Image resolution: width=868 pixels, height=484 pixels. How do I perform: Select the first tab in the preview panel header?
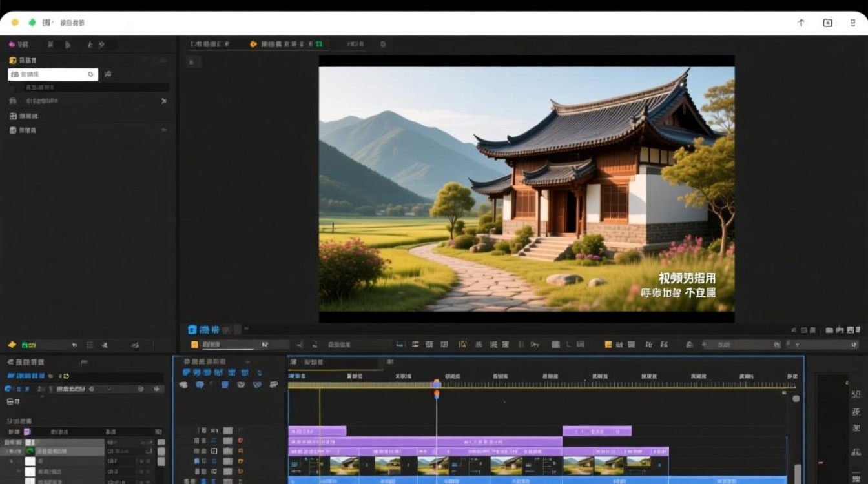point(210,45)
